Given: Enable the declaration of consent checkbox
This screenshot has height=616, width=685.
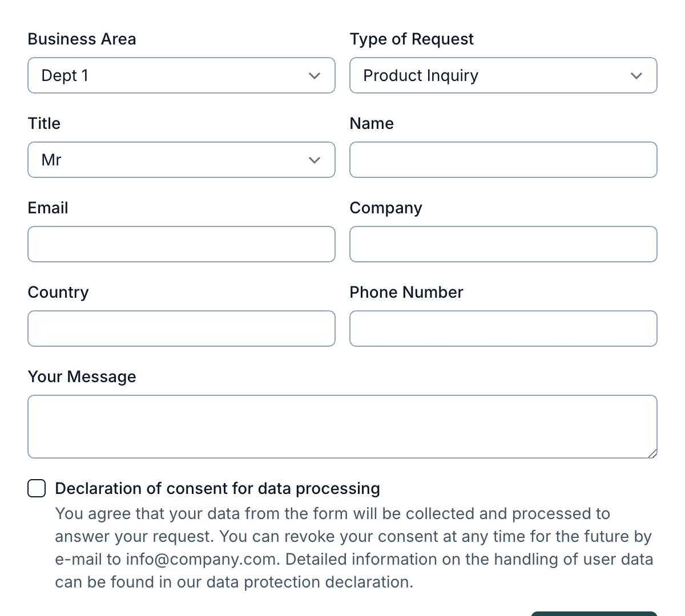Looking at the screenshot, I should point(36,488).
